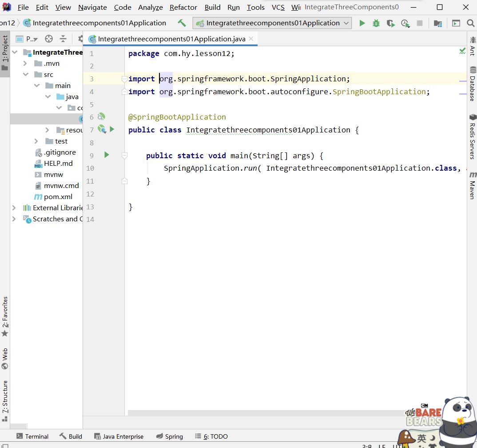The image size is (477, 448).
Task: Open the Refactor menu
Action: pyautogui.click(x=183, y=7)
